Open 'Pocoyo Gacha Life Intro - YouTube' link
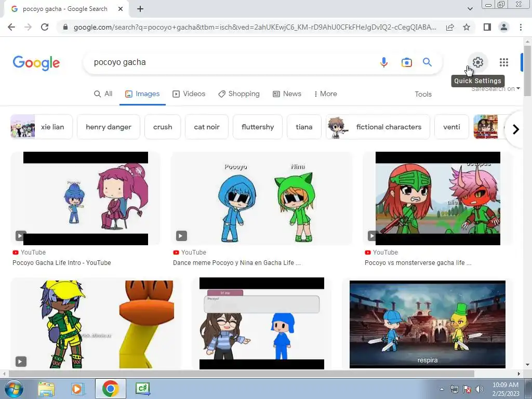532x399 pixels. click(x=62, y=262)
